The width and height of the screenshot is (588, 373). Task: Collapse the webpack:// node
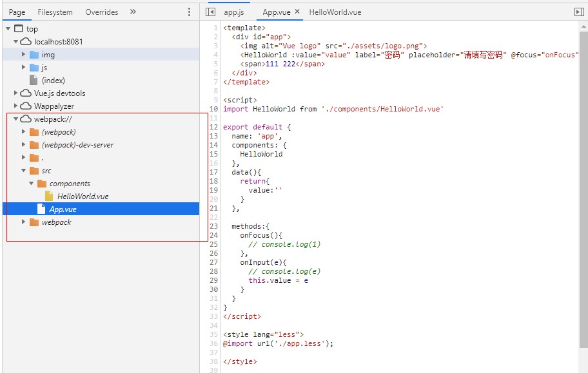click(x=15, y=119)
